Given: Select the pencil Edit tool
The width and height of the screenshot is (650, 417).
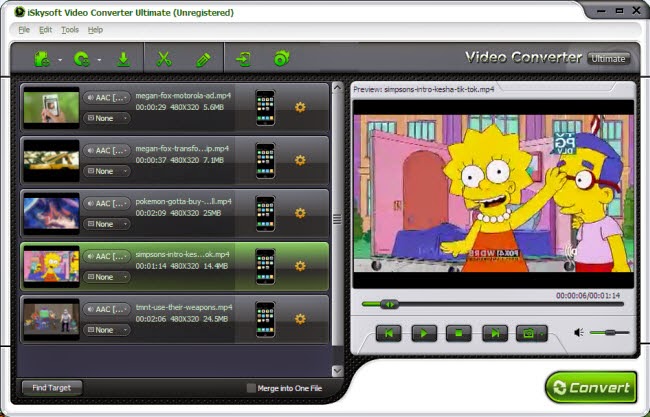Looking at the screenshot, I should 203,60.
